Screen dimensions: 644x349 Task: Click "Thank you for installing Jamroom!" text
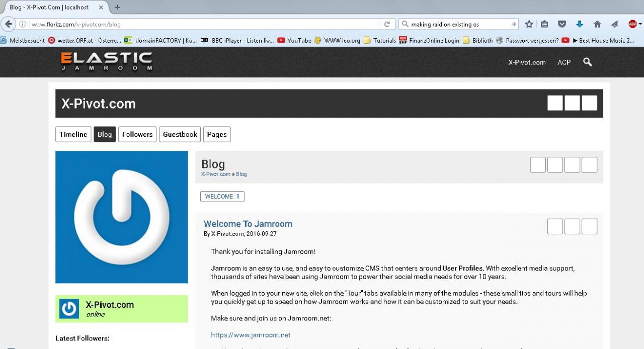(263, 251)
